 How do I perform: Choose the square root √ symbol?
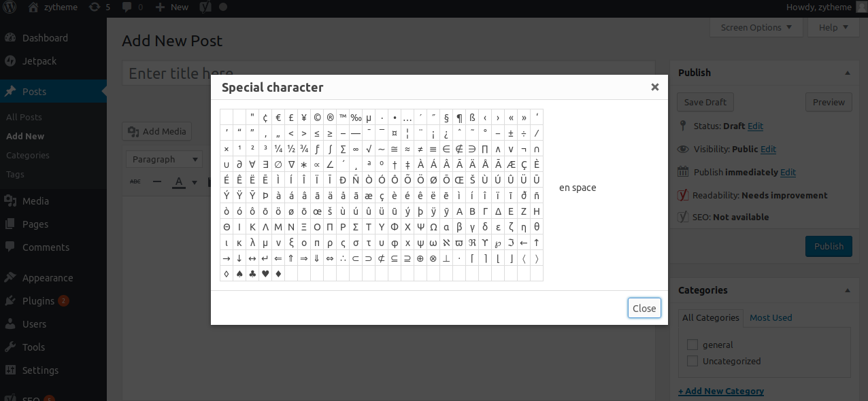pos(369,149)
